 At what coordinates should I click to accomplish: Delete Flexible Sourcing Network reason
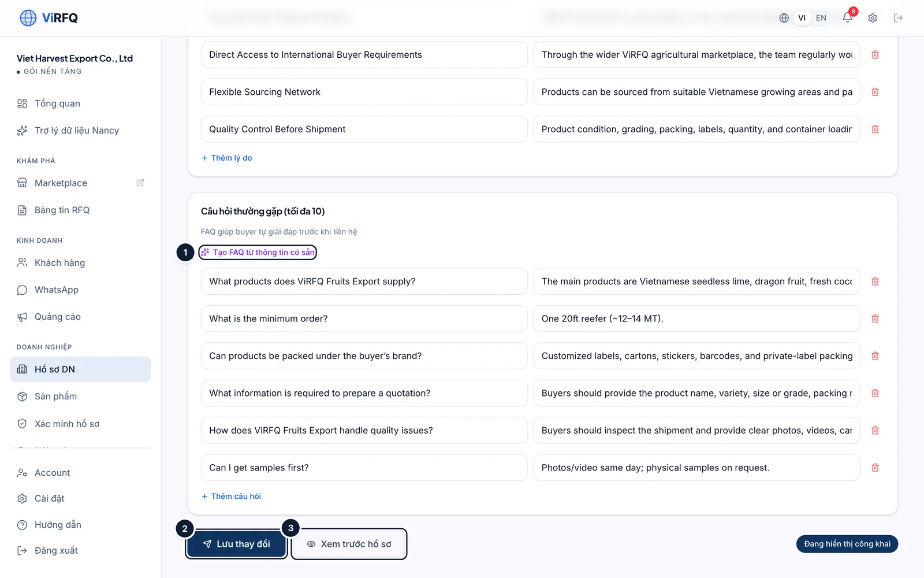pos(875,92)
